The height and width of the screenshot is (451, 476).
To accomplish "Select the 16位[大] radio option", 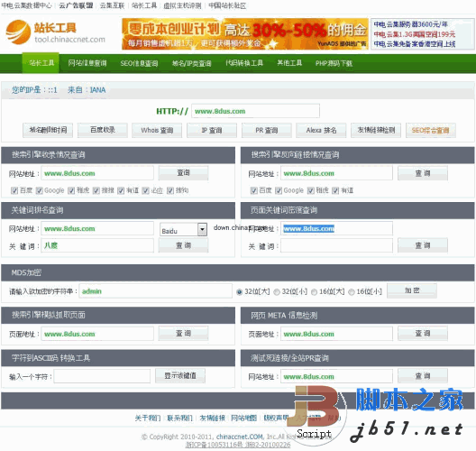I will (x=314, y=292).
